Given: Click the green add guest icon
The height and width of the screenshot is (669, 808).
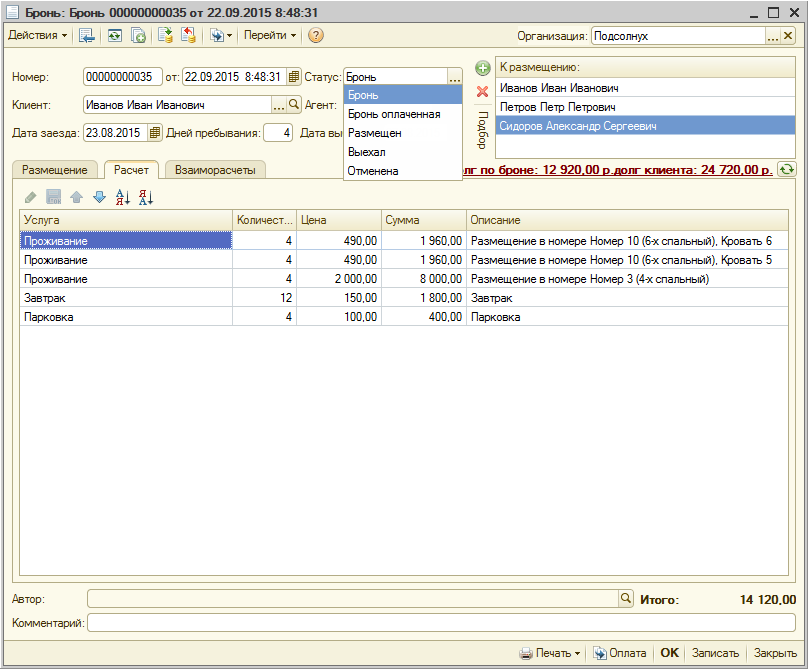Looking at the screenshot, I should 482,68.
